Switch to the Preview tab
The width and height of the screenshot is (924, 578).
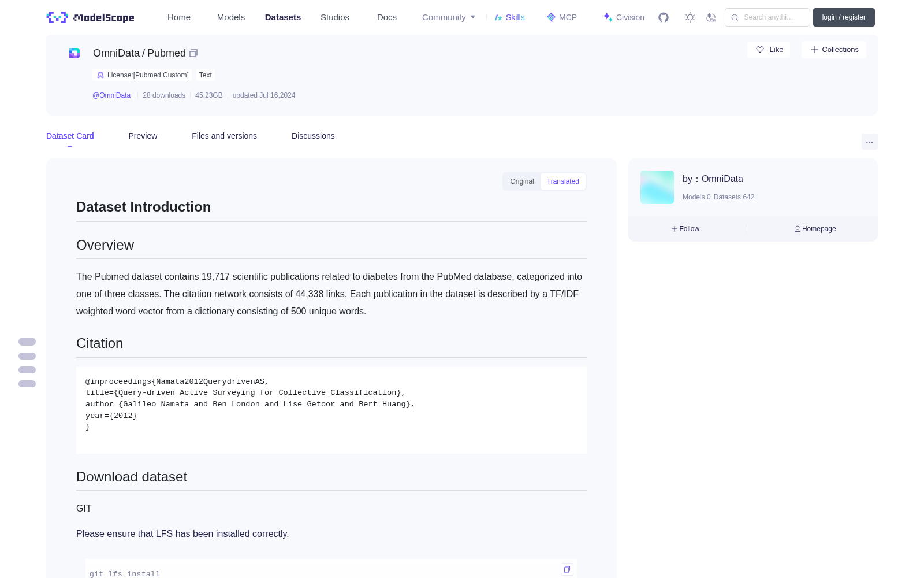143,136
